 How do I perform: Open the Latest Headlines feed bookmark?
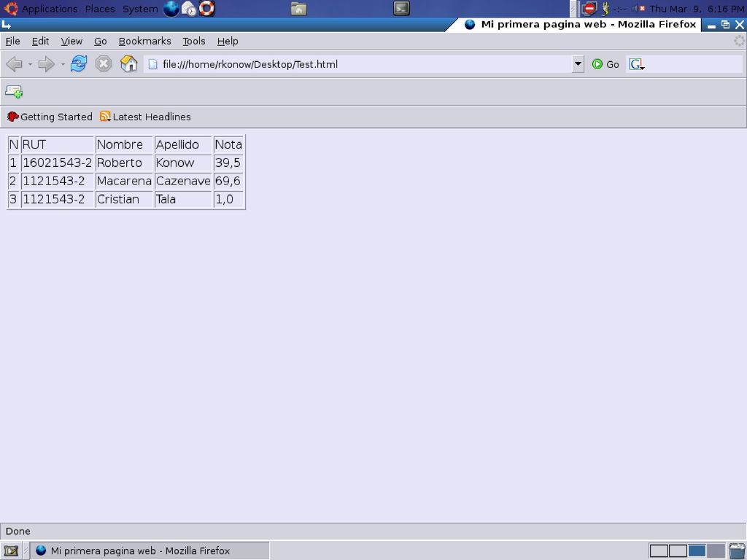(145, 117)
